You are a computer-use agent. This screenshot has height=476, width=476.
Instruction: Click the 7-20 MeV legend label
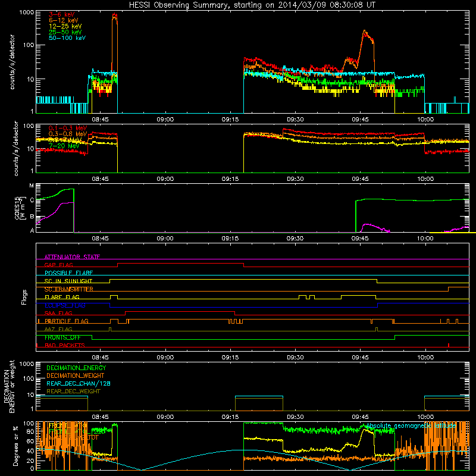64,146
